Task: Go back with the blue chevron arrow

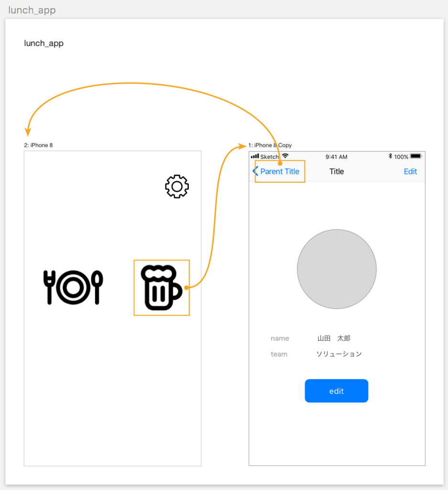Action: (x=255, y=171)
